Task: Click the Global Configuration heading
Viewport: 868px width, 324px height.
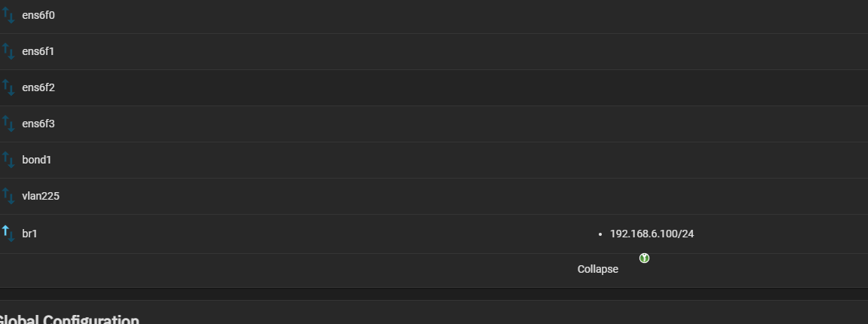Action: pos(68,319)
